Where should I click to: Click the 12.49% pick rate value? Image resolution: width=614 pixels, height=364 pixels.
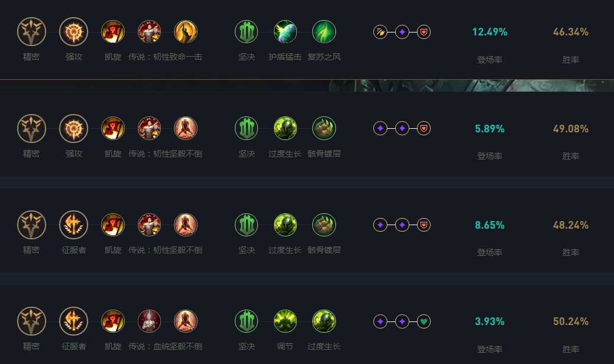[490, 32]
